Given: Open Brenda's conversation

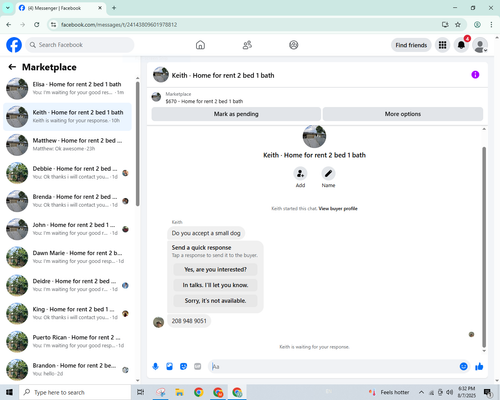Looking at the screenshot, I should (68, 201).
